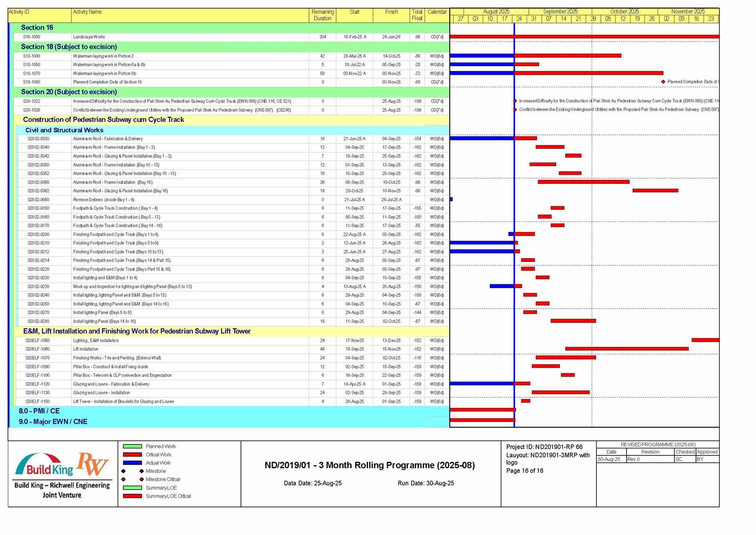Click the Total Float column header
This screenshot has height=535, width=756.
pos(417,15)
